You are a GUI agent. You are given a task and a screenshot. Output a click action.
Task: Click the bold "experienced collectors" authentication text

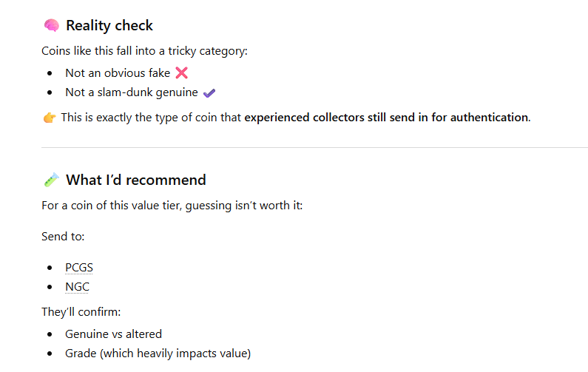(387, 118)
